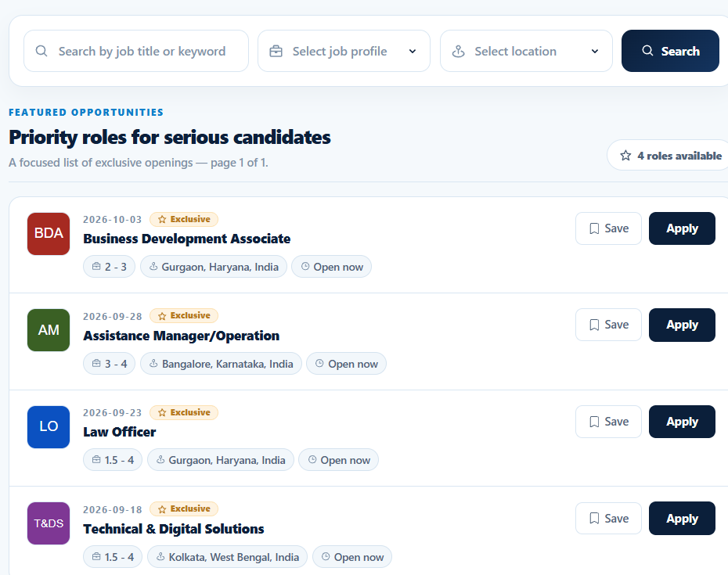Click bookmark icon for Business Development Associate

[x=594, y=228]
